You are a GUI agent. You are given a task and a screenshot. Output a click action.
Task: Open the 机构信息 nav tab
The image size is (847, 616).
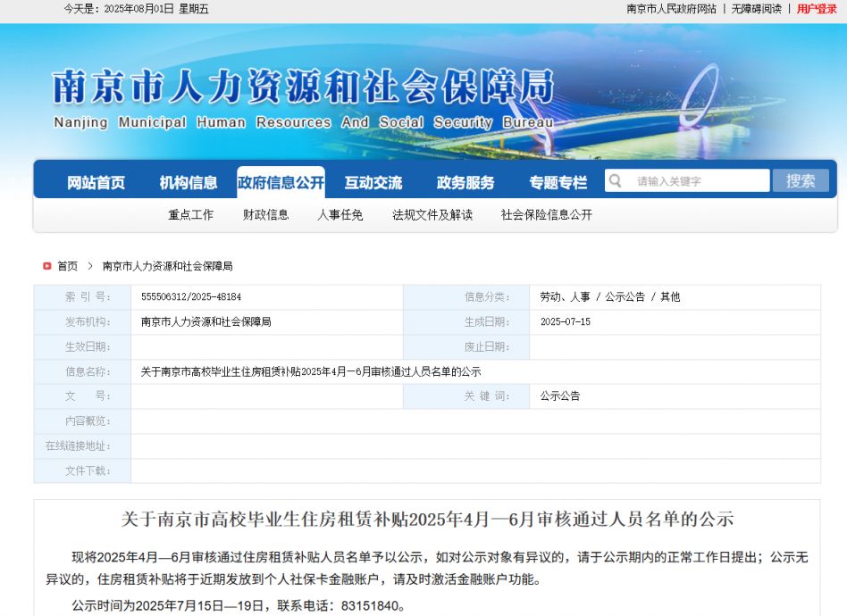[x=188, y=182]
